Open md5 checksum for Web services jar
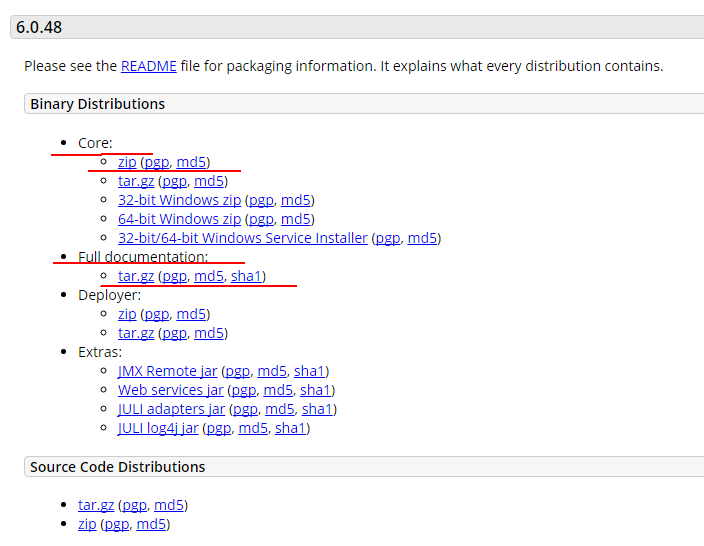This screenshot has width=704, height=546. pyautogui.click(x=278, y=390)
